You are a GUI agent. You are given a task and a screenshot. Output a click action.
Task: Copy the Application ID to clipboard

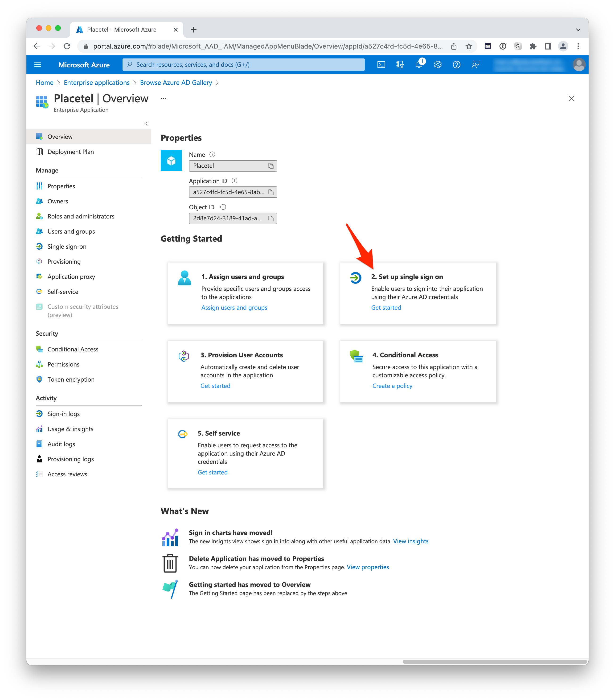coord(271,192)
